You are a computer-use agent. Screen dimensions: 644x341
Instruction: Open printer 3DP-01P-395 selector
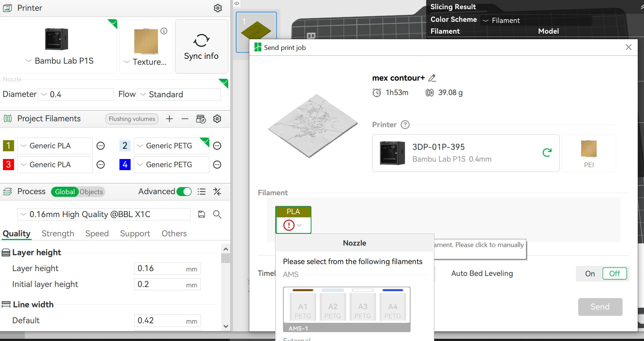466,153
